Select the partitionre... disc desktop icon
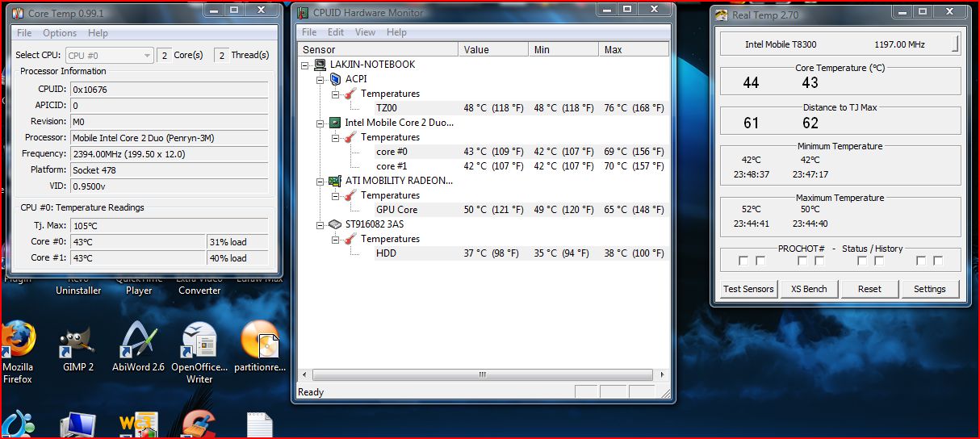This screenshot has width=980, height=439. coord(260,340)
